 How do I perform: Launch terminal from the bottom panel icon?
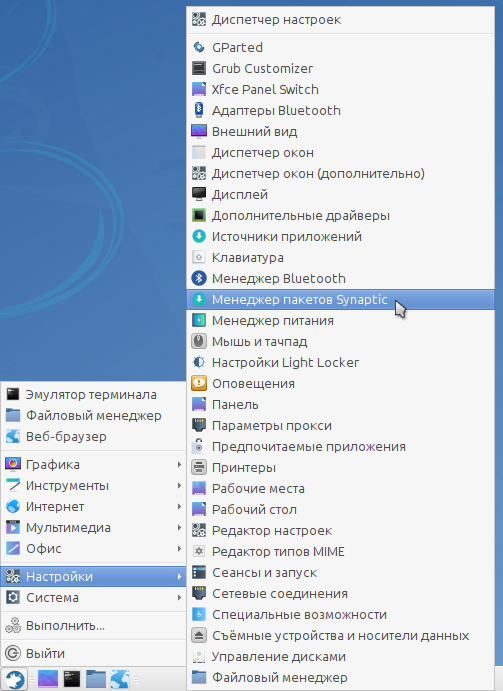[72, 679]
